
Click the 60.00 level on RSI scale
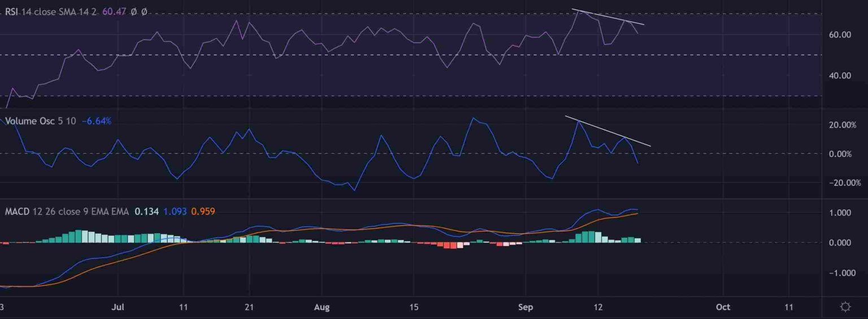coord(839,35)
